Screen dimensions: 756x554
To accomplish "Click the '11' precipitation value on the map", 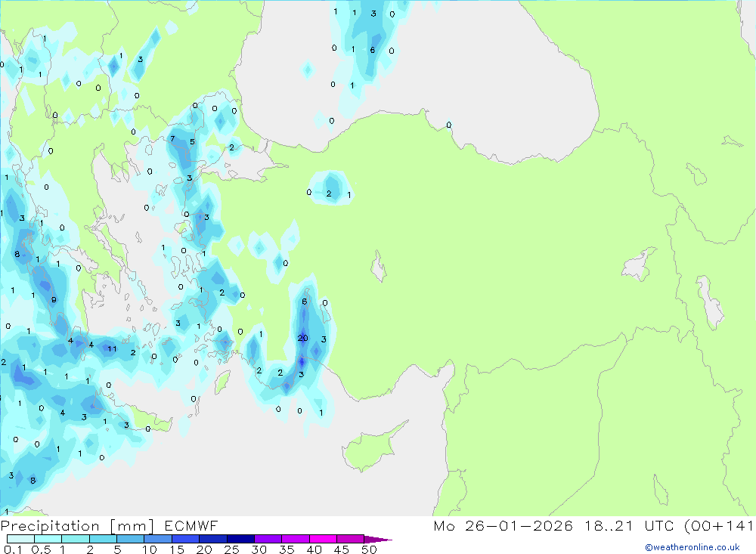I will coord(112,348).
